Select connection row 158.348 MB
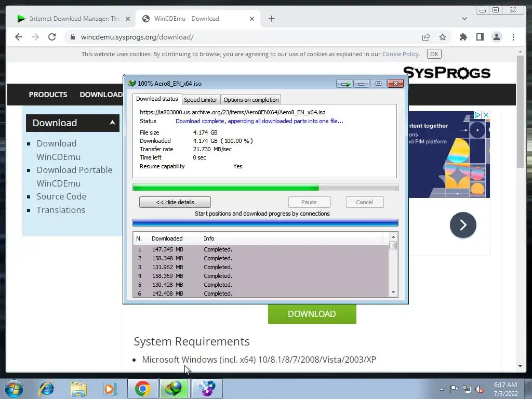The image size is (532, 399). pos(261,258)
